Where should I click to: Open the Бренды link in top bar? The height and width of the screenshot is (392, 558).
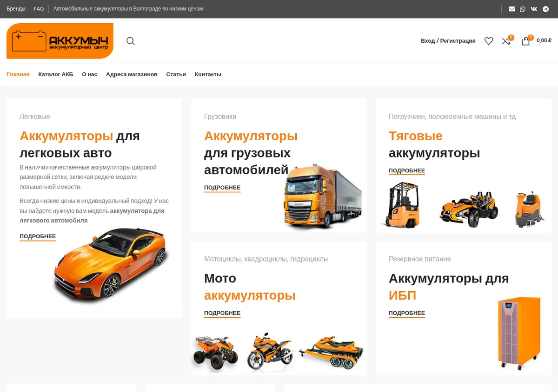[16, 9]
